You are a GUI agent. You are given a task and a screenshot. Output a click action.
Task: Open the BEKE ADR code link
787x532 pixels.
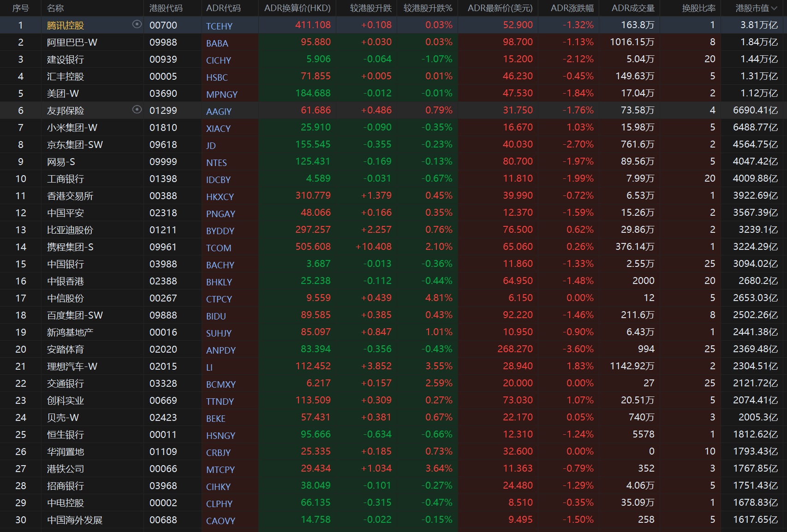216,419
